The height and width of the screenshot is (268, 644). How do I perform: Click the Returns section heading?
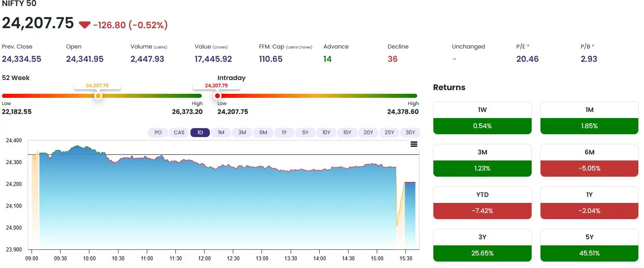(x=449, y=87)
